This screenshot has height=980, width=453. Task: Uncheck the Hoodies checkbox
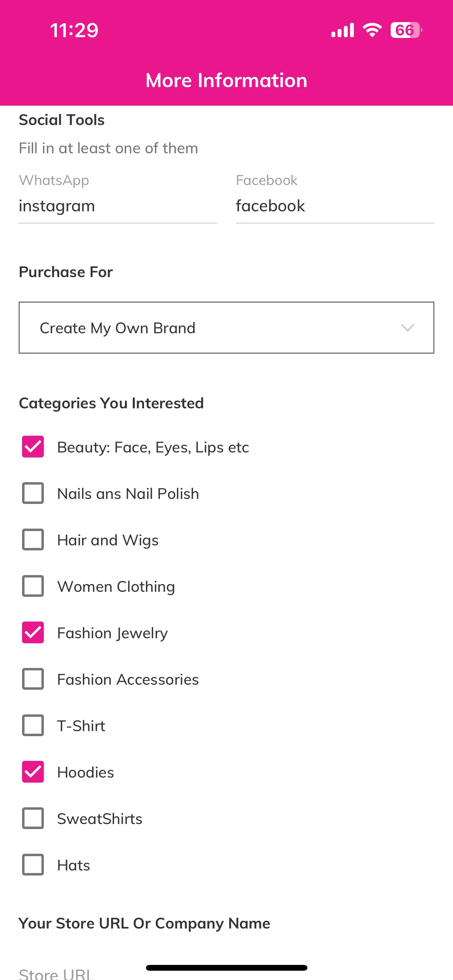point(33,772)
